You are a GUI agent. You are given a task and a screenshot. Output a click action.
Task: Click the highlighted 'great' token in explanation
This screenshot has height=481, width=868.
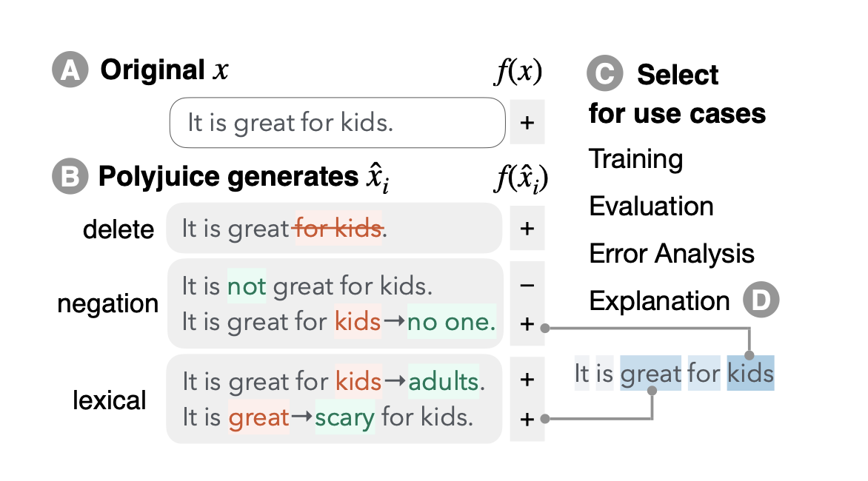652,374
